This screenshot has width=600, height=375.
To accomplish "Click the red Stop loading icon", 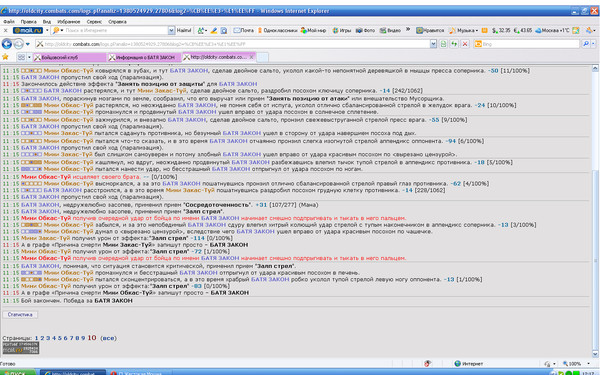I will pyautogui.click(x=465, y=44).
